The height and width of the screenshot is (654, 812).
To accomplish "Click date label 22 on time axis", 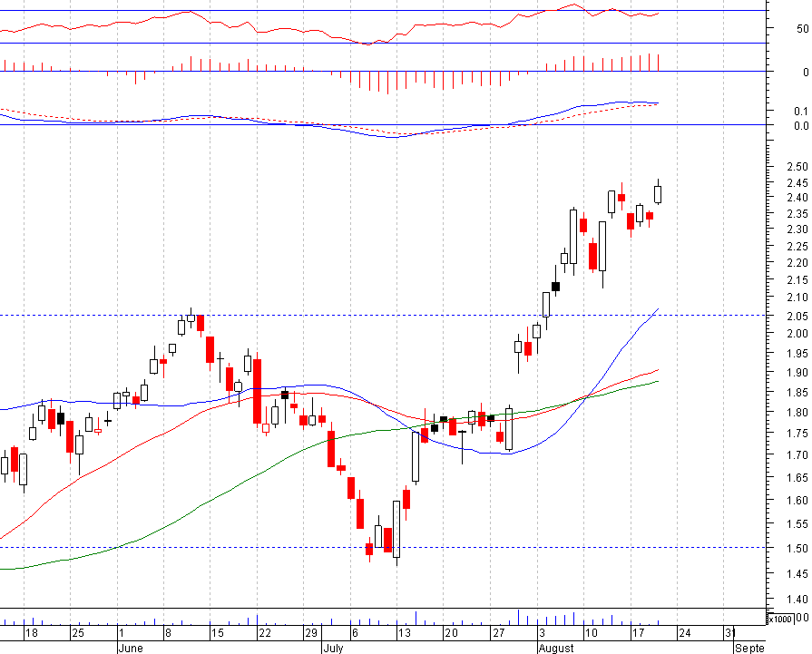I will coord(265,633).
